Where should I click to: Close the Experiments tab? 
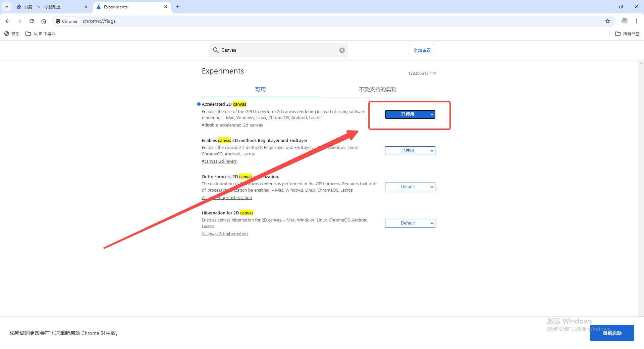pyautogui.click(x=166, y=7)
